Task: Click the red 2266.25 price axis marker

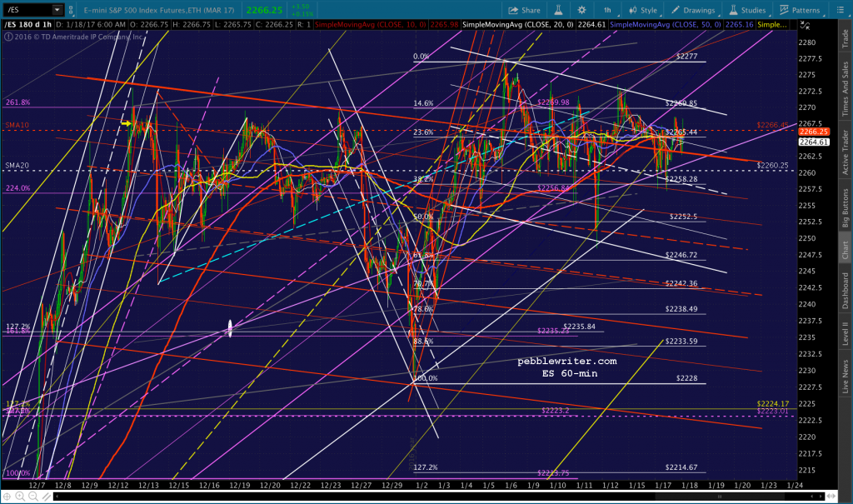Action: click(x=814, y=132)
